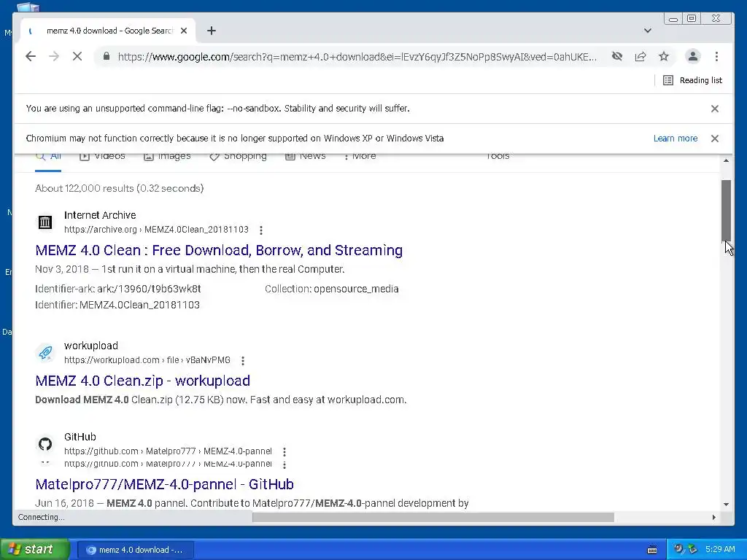This screenshot has width=747, height=560.
Task: Open the MEMZ 4.0 Clean Internet Archive result
Action: pos(219,250)
